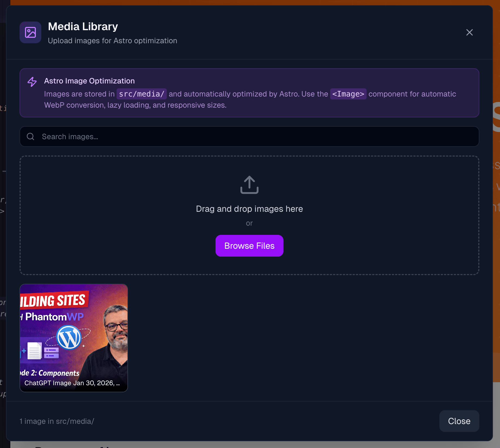Select the ChatGPT Image Jan 30 thumbnail
500x448 pixels.
(74, 338)
